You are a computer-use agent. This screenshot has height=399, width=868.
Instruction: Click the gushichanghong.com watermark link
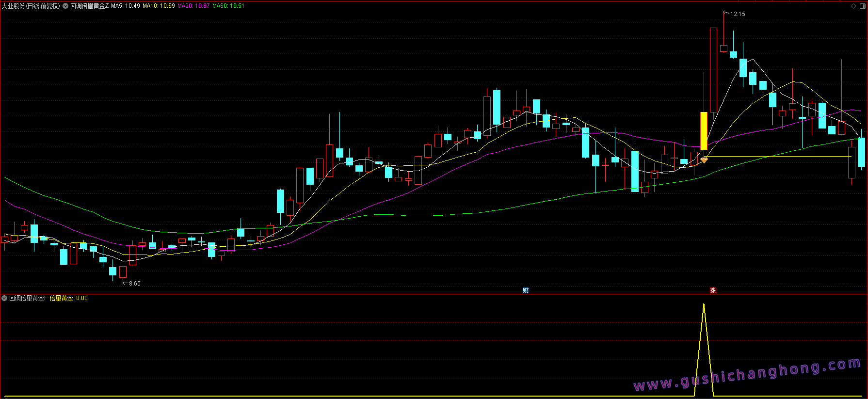point(747,375)
